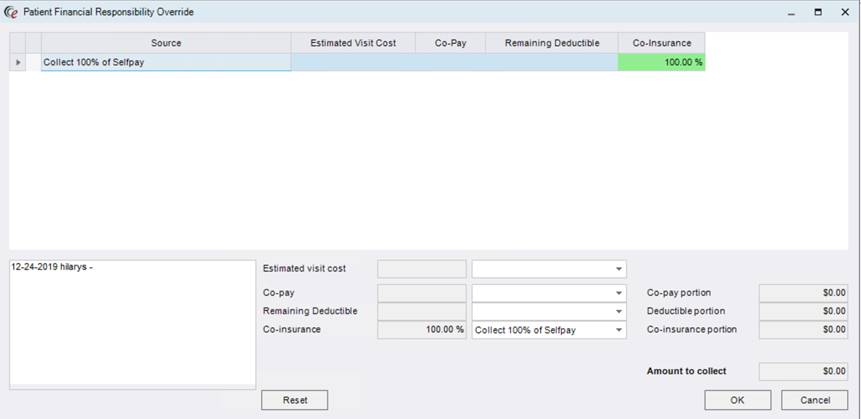Maximize the Patient Financial Responsibility Override window
Screen dimensions: 861x419
click(x=818, y=12)
